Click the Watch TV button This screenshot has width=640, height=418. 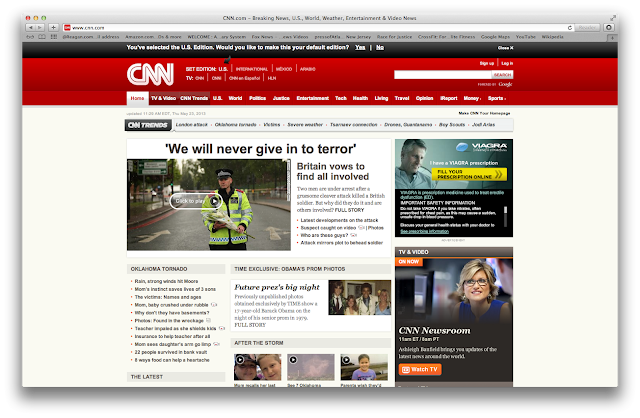click(x=420, y=369)
